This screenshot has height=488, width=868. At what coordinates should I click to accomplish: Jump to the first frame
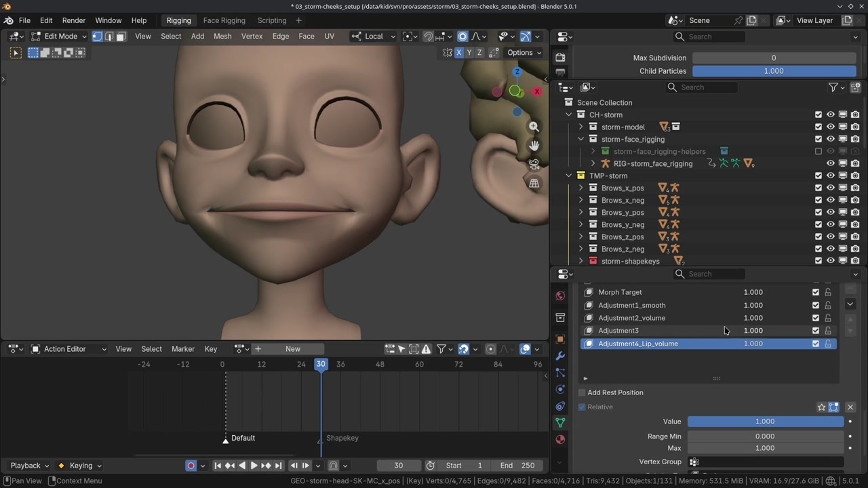click(x=218, y=466)
